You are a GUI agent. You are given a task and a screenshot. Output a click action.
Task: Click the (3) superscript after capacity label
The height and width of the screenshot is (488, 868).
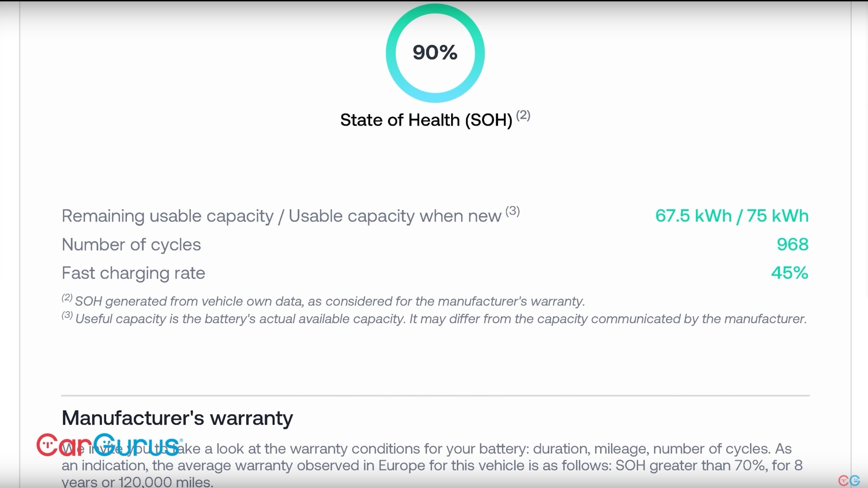click(512, 211)
